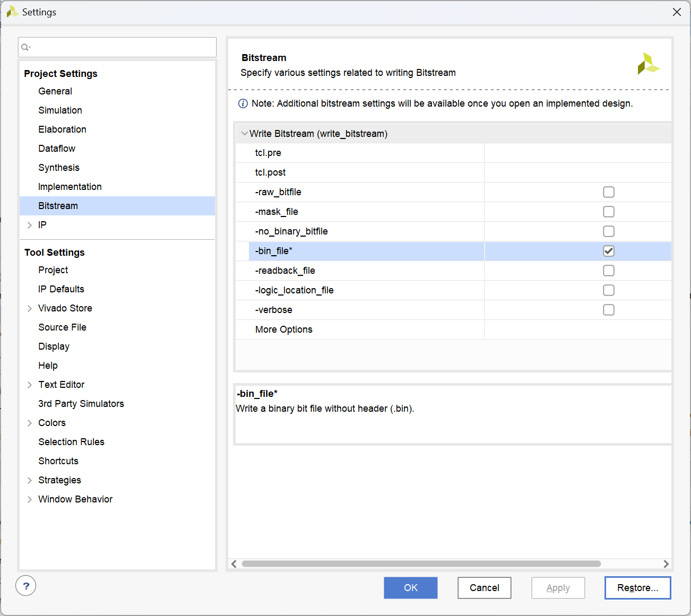Click the info icon beside the note

(x=243, y=103)
